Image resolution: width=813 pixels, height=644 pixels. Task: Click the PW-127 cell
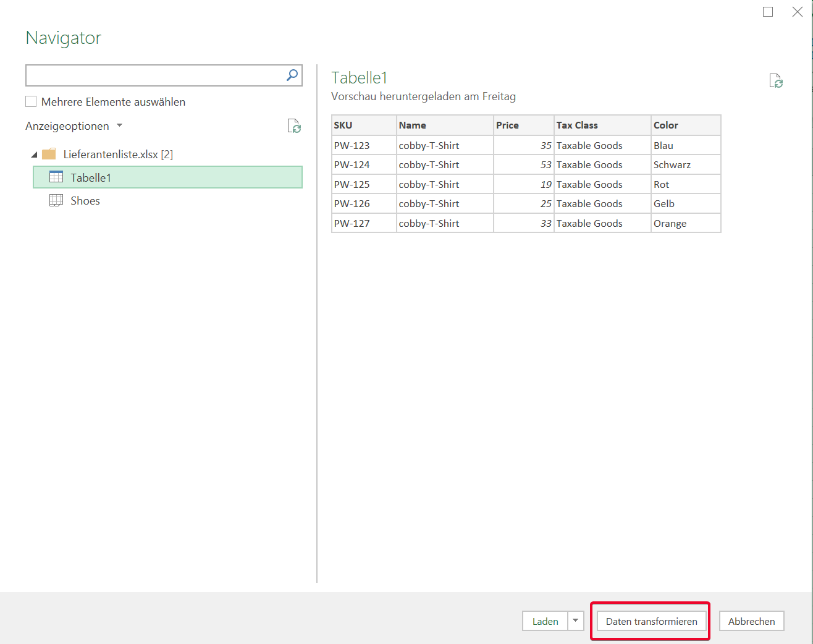coord(364,223)
